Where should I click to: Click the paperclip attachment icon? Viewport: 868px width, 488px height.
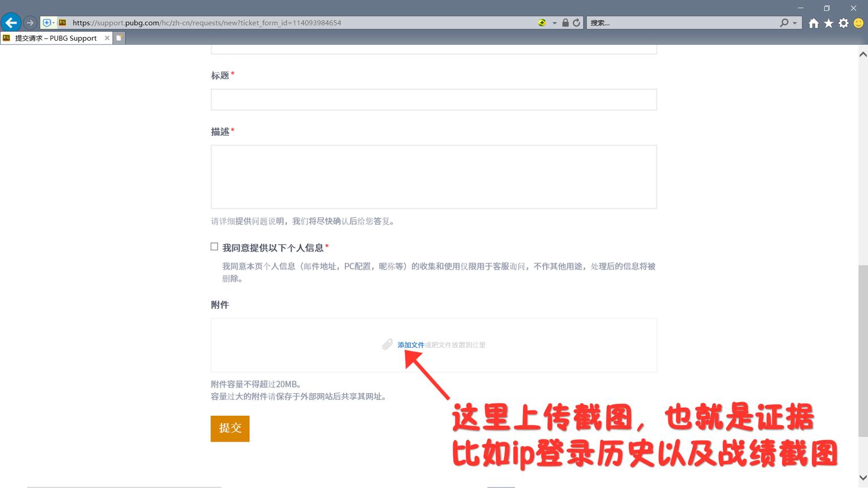pos(387,345)
